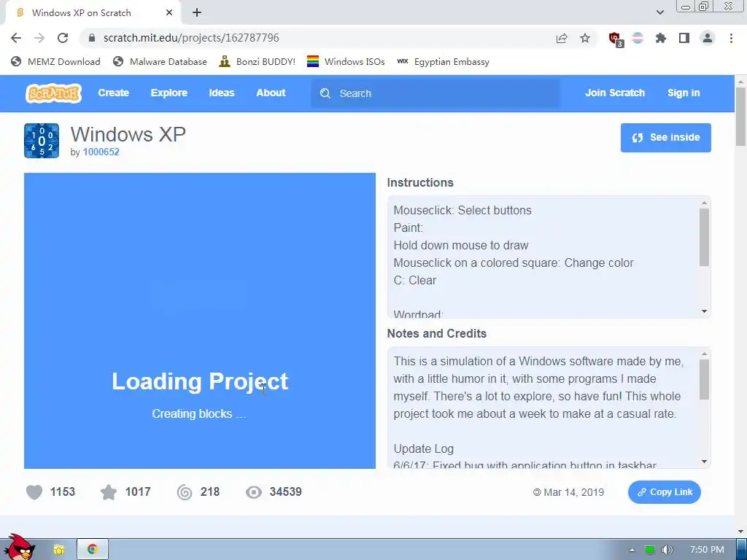The height and width of the screenshot is (560, 747).
Task: Open Malware Database bookmark
Action: [x=160, y=61]
